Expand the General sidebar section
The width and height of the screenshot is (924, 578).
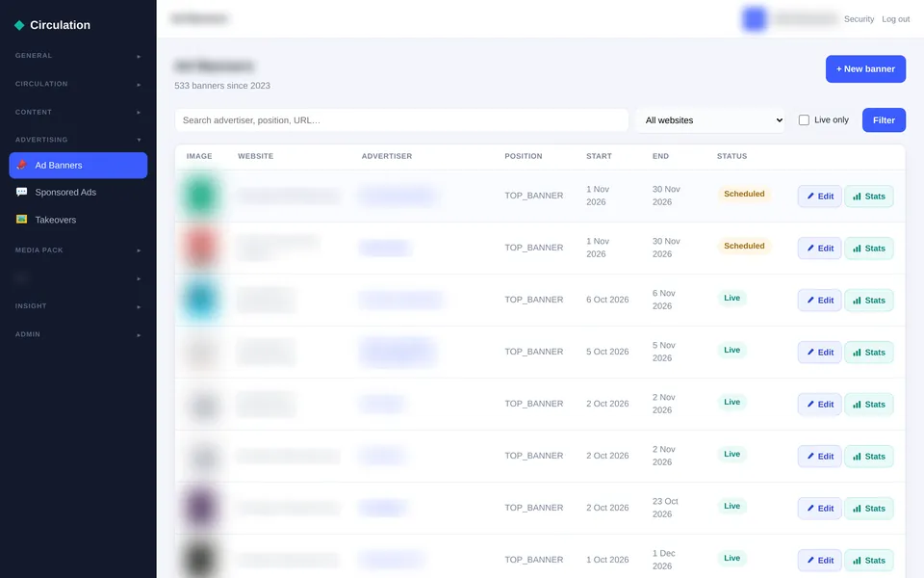78,56
